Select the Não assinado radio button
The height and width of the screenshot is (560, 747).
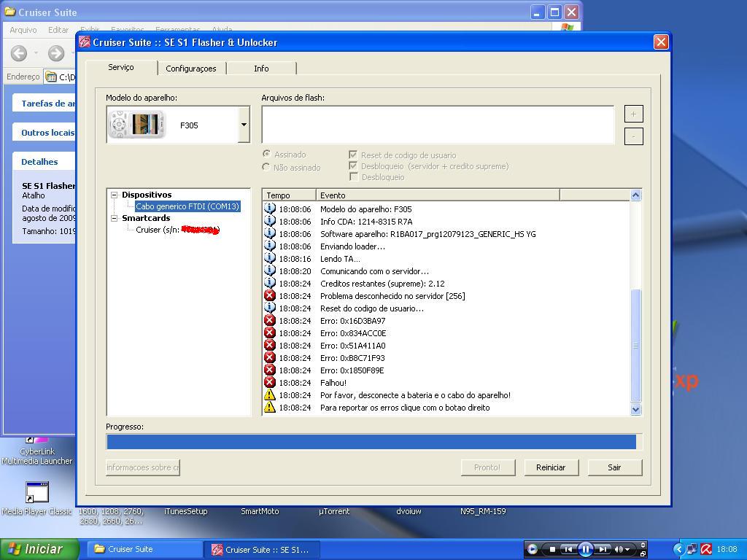coord(266,167)
